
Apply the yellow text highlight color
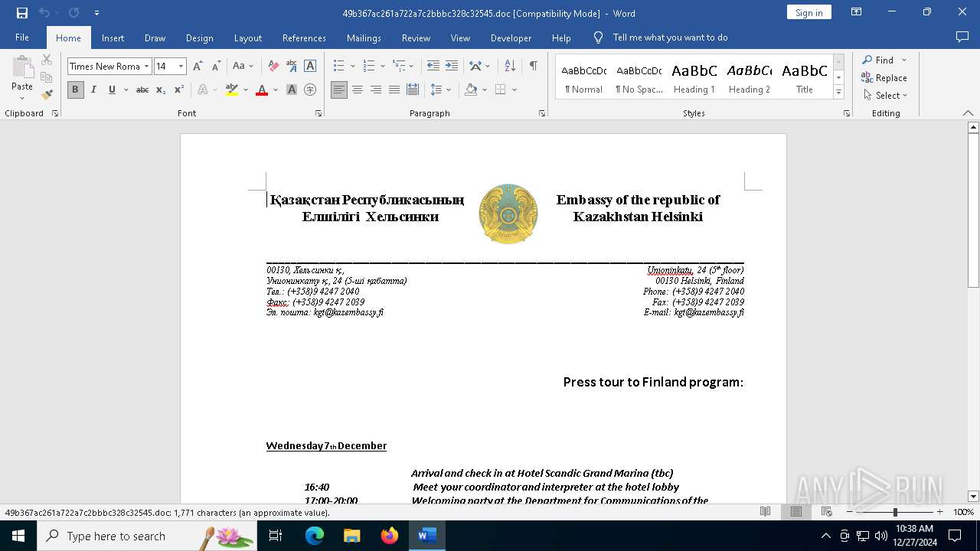(x=232, y=90)
